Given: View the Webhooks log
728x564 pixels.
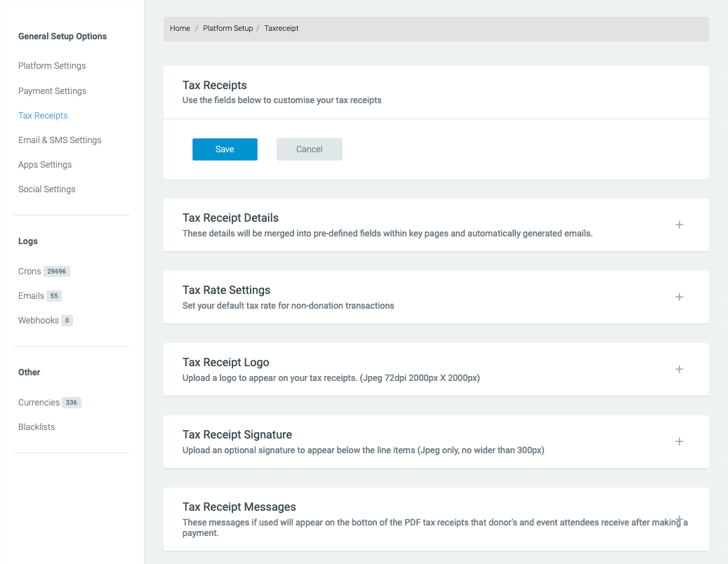Looking at the screenshot, I should pyautogui.click(x=38, y=321).
